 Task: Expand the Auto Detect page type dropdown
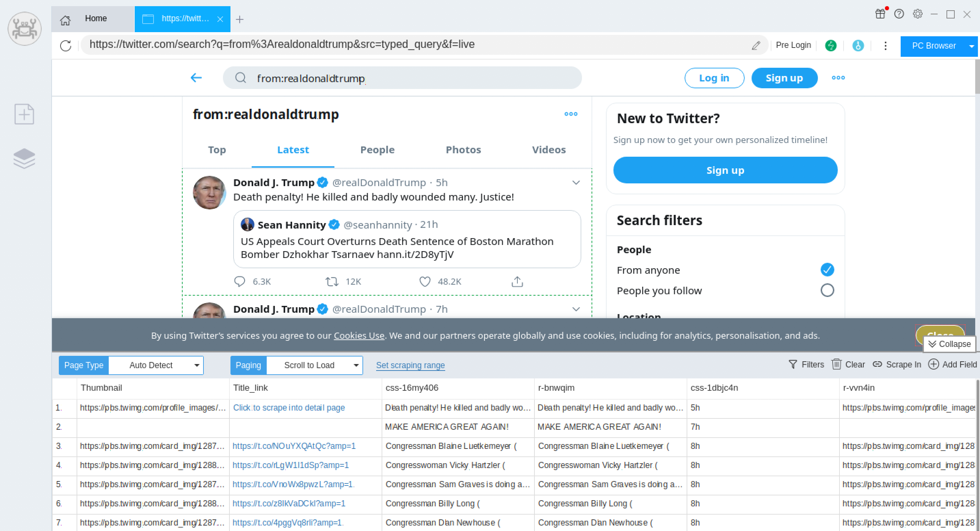point(196,365)
